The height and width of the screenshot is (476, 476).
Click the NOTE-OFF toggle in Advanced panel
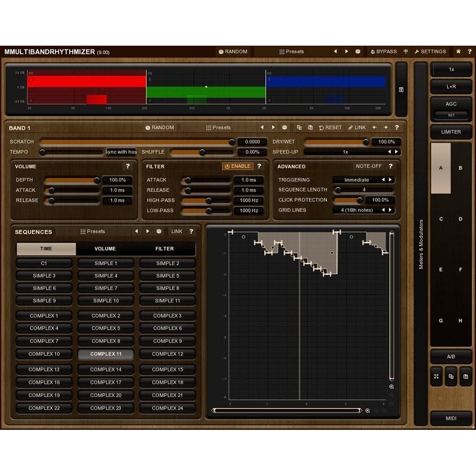pos(369,166)
